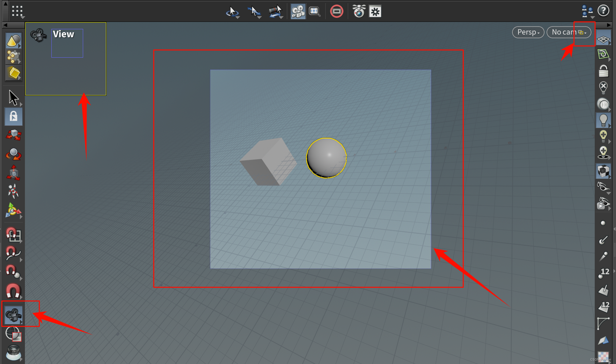Toggle point numbers display icon
This screenshot has height=364, width=616.
(x=603, y=273)
